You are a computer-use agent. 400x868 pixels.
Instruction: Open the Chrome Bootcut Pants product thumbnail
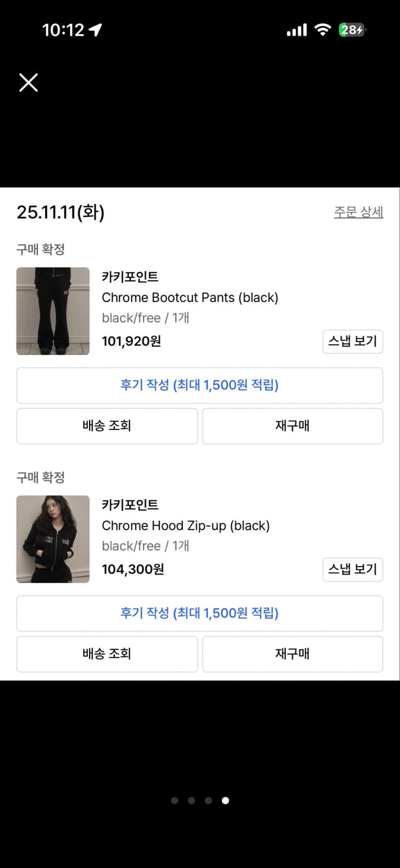53,311
